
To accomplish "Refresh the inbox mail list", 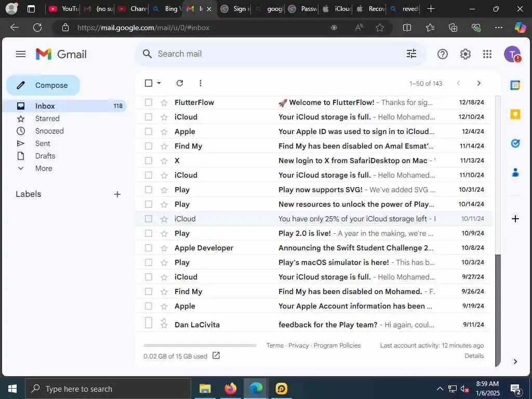I will 180,83.
